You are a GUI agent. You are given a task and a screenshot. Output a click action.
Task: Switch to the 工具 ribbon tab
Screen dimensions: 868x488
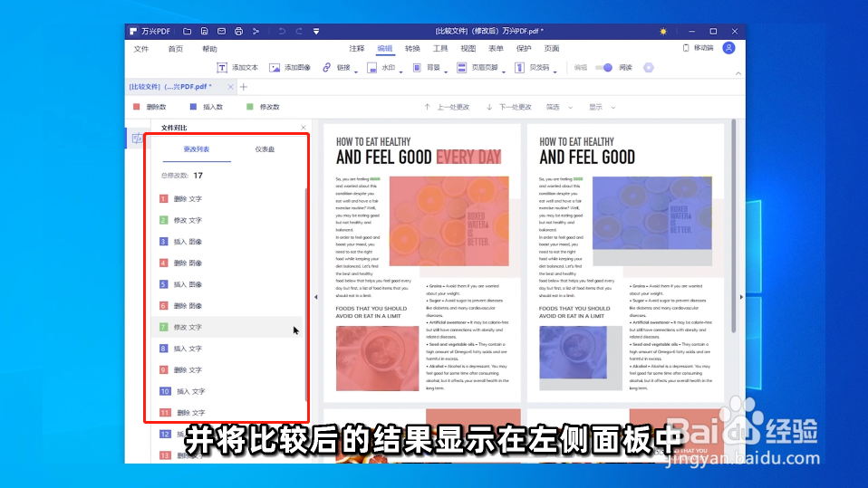(x=440, y=49)
